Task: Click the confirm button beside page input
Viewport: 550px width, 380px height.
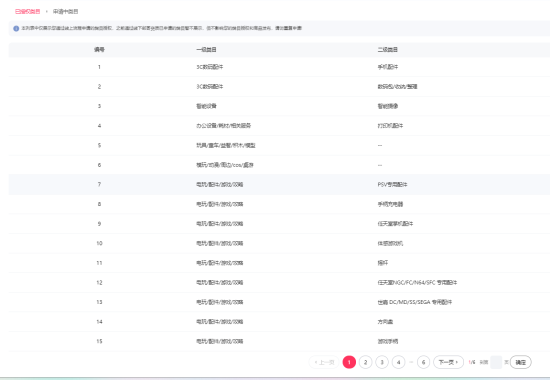Action: (521, 362)
